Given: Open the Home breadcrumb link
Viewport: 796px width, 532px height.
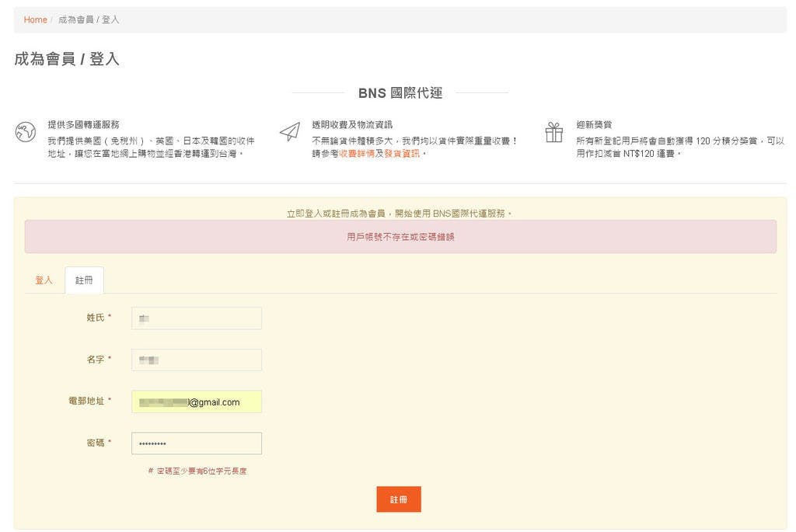Looking at the screenshot, I should (35, 19).
